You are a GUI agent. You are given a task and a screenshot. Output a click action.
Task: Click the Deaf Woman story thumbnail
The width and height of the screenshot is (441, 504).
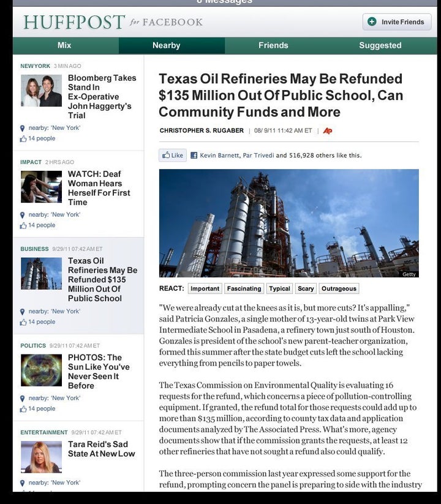click(41, 187)
